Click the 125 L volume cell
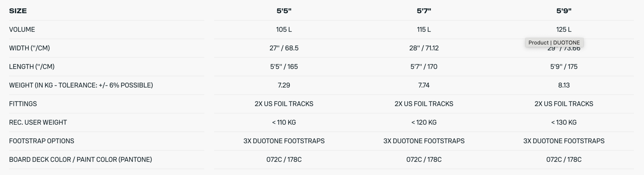644x175 pixels. (x=564, y=30)
